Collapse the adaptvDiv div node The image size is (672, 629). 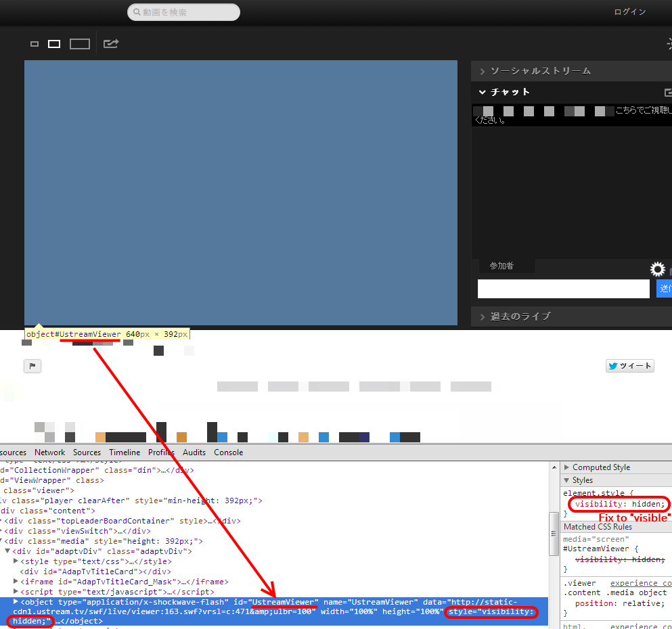(7, 551)
